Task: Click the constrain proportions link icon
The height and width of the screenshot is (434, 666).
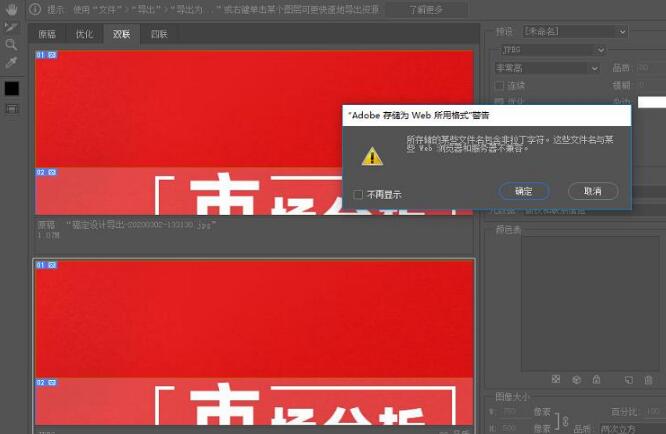Action: pos(564,419)
